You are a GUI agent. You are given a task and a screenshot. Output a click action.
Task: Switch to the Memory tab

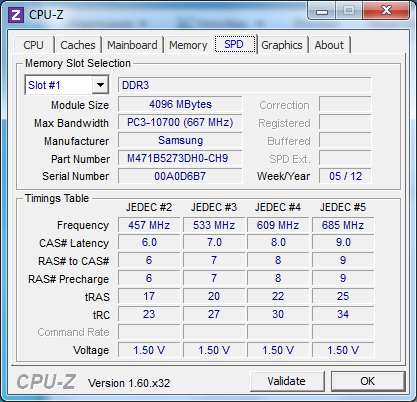coord(188,45)
